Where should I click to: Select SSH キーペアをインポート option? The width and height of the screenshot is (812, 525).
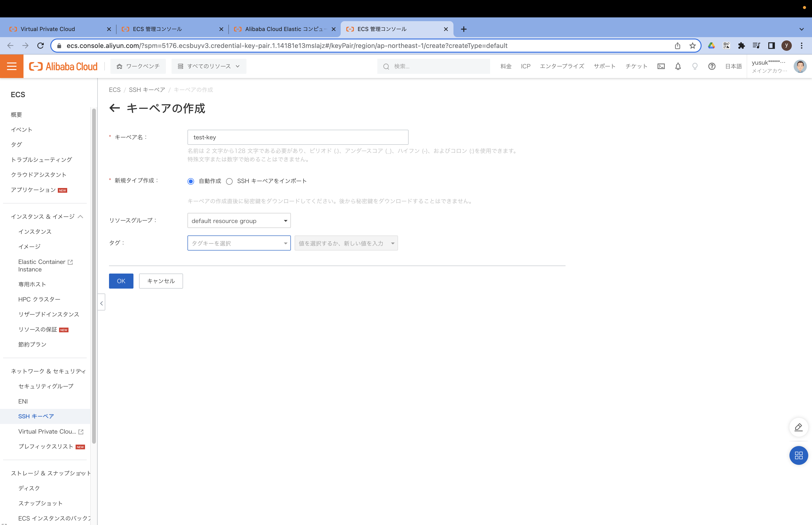pyautogui.click(x=229, y=181)
